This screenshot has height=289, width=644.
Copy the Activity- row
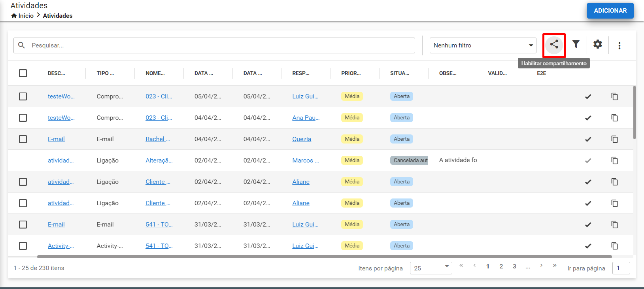coord(614,246)
